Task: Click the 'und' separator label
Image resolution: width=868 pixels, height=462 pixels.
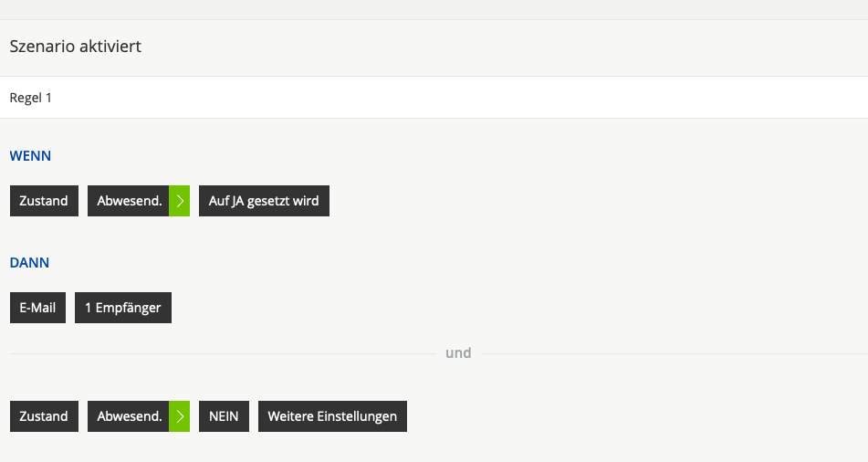Action: [458, 353]
